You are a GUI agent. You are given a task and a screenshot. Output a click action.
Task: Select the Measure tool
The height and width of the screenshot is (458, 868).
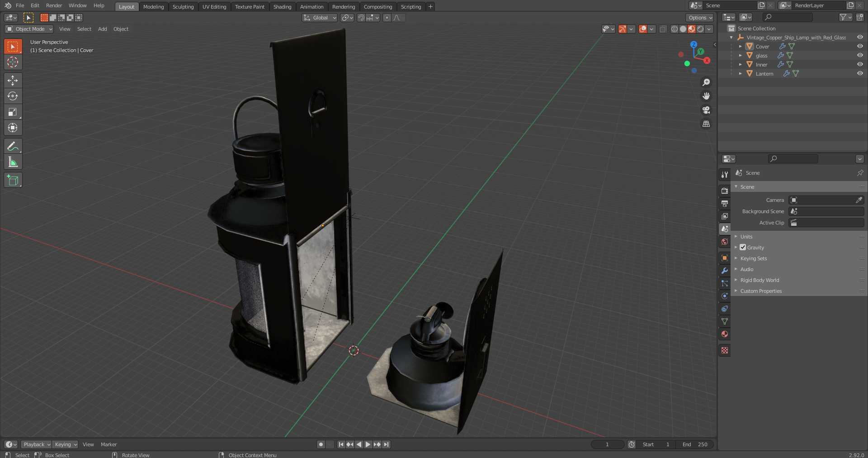(13, 162)
